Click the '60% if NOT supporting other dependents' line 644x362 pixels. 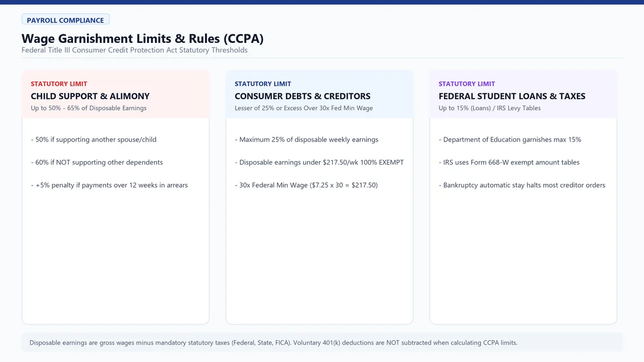pos(97,162)
